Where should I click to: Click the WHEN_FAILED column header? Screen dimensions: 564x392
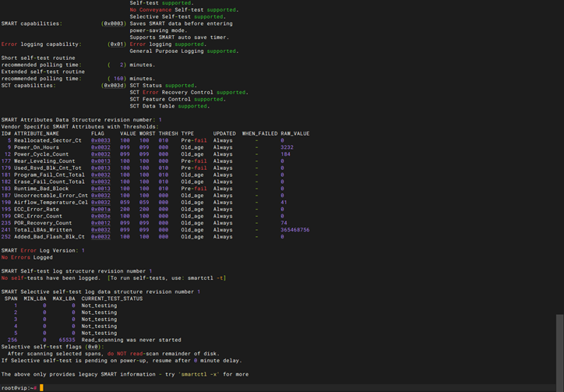(x=259, y=133)
